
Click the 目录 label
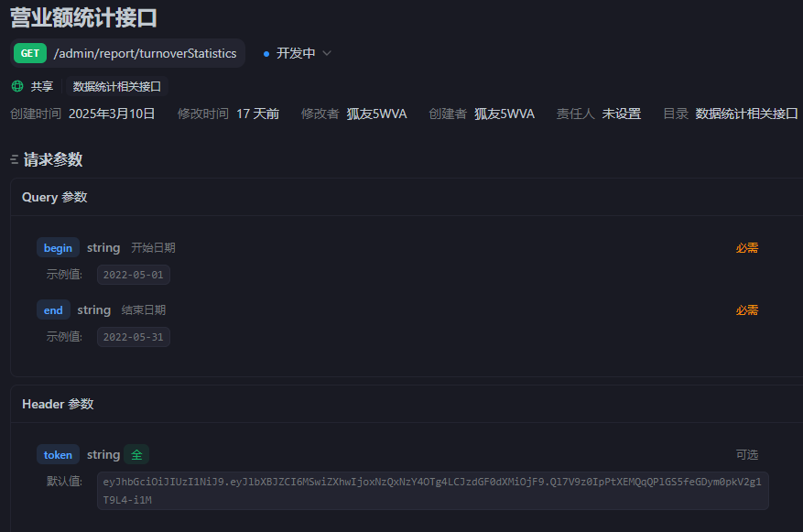point(676,114)
